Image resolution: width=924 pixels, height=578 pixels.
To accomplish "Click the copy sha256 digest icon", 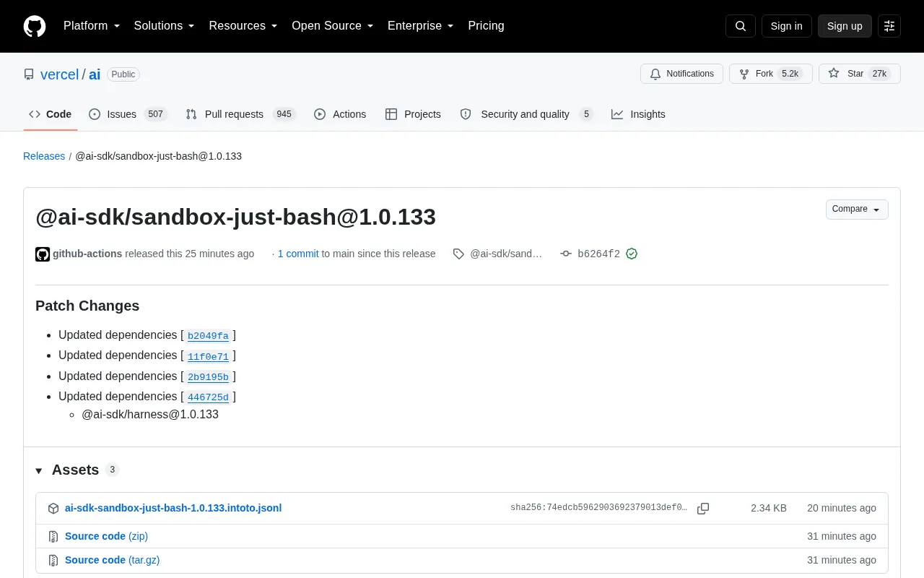I will click(703, 509).
